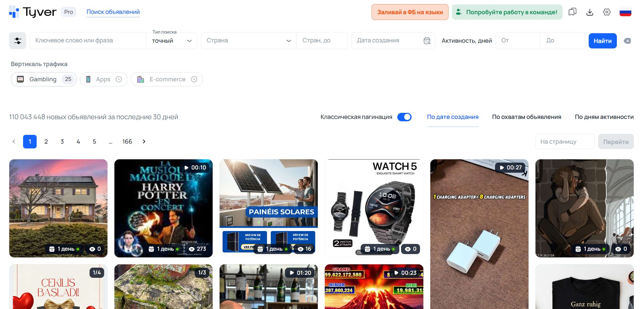Open the Страна dropdown
The image size is (644, 309).
tap(249, 41)
